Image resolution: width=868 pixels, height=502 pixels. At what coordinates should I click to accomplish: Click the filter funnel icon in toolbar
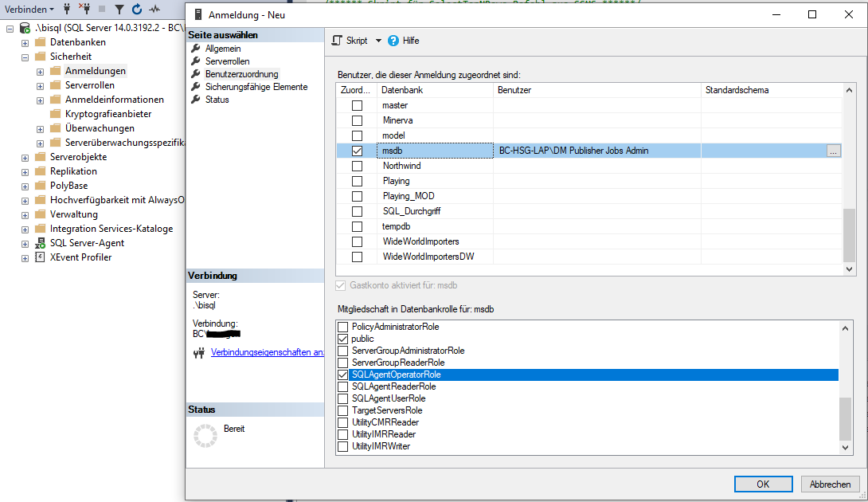point(119,10)
